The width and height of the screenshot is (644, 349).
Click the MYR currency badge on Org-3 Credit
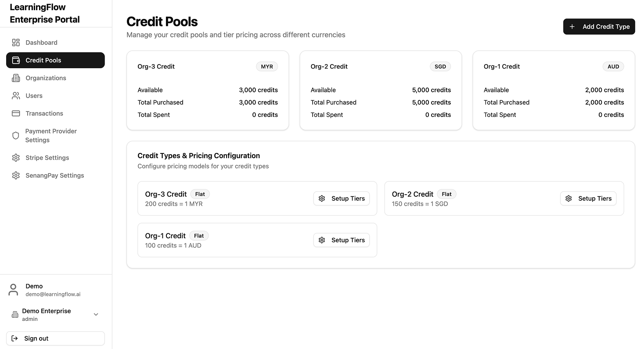(x=267, y=66)
